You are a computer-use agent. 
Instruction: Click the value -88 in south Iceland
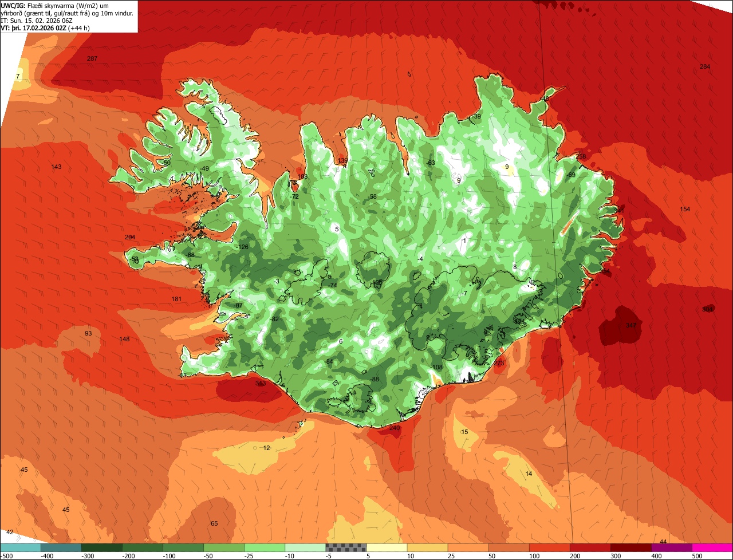tap(375, 380)
